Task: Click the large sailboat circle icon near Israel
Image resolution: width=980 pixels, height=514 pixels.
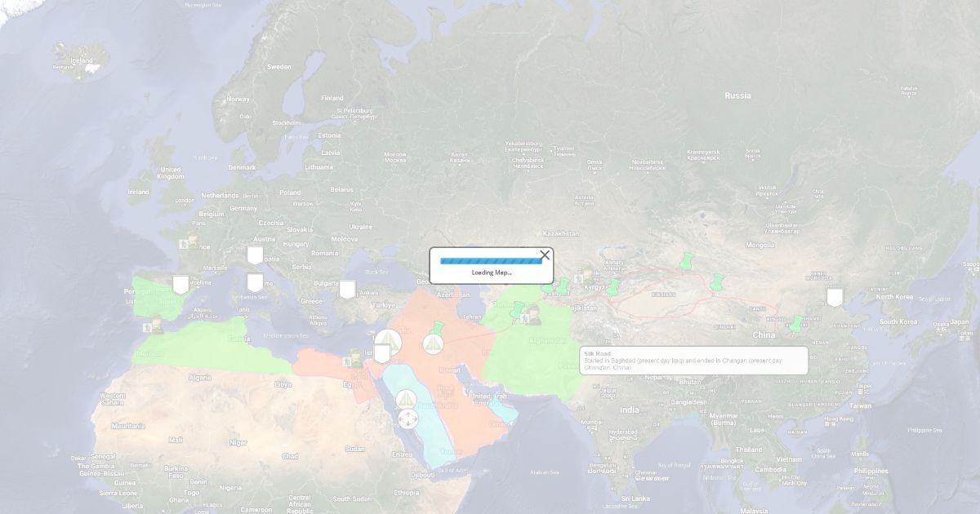Action: (x=388, y=343)
